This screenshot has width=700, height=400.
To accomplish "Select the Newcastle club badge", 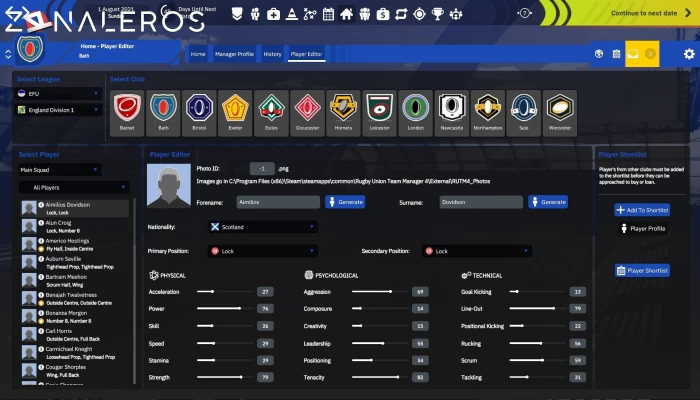I will (x=452, y=113).
